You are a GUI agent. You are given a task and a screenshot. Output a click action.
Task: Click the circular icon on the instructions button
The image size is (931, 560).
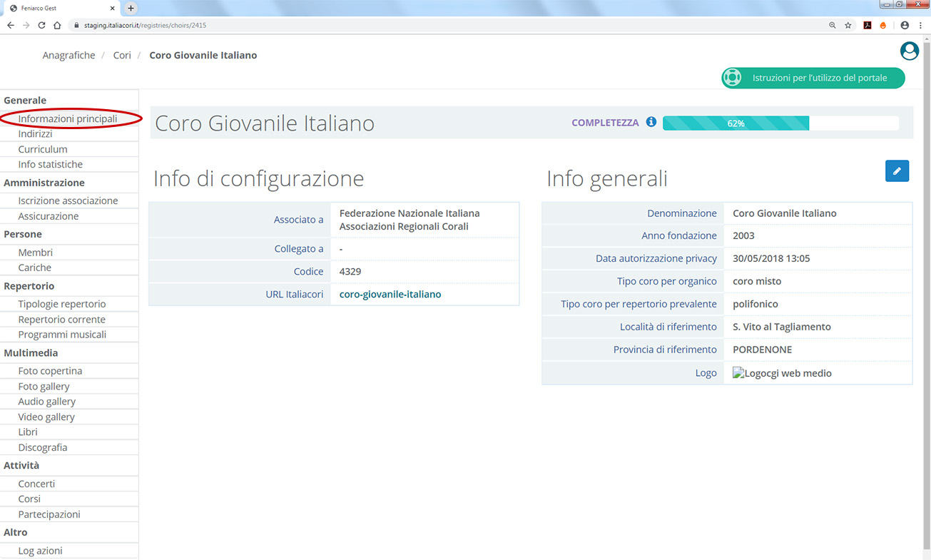(732, 78)
